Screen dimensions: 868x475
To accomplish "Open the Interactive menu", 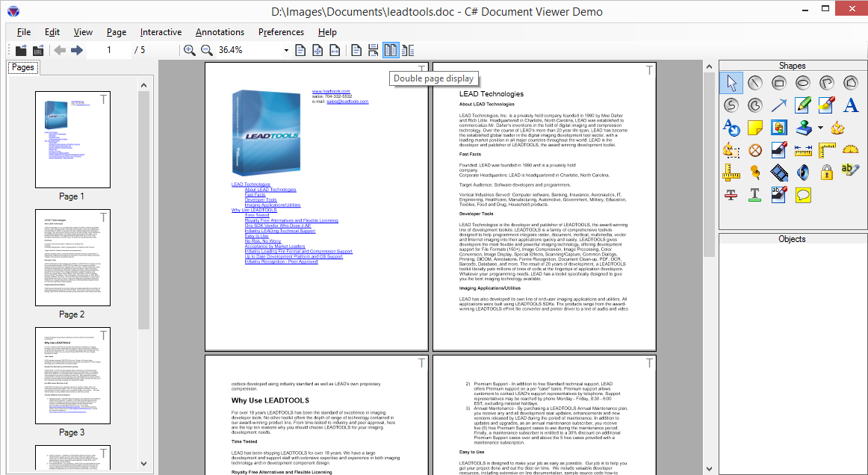I will pyautogui.click(x=161, y=32).
